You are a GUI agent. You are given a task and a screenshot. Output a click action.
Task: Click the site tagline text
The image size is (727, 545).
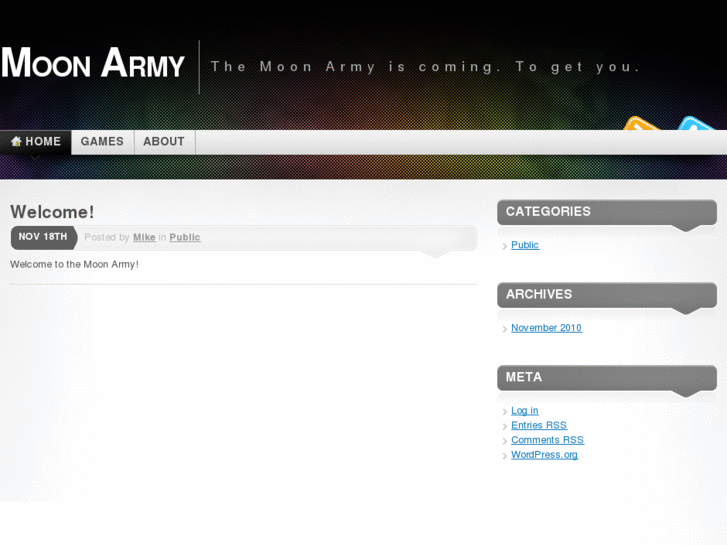coord(426,67)
